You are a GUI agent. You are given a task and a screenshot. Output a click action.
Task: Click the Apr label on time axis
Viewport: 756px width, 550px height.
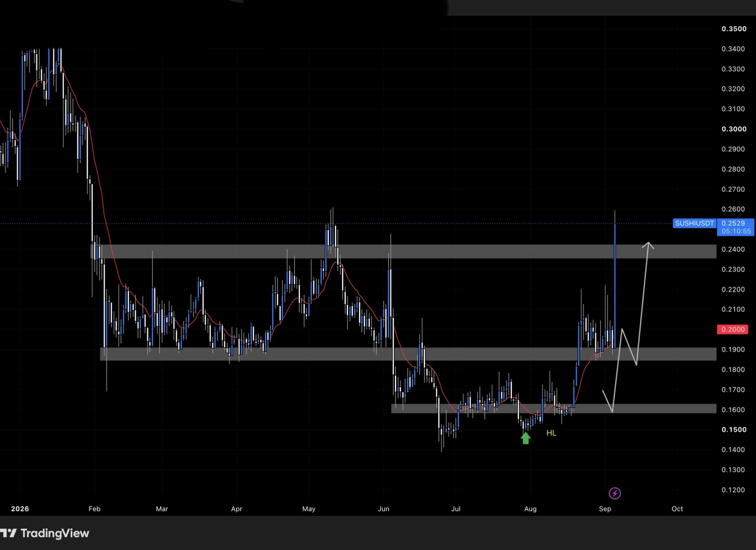point(237,509)
